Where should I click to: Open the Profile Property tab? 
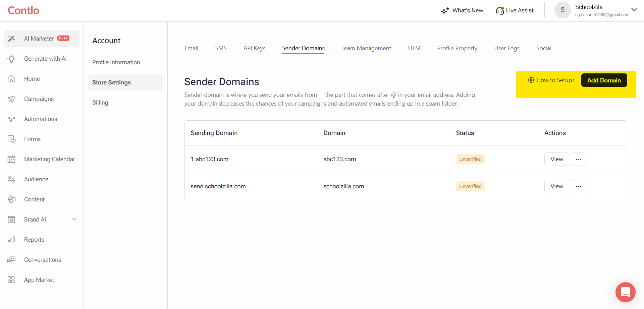click(457, 48)
